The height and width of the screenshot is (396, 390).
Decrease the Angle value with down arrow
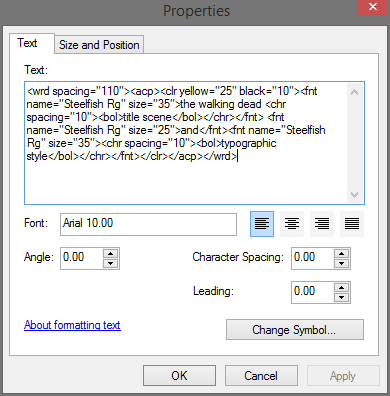(111, 263)
